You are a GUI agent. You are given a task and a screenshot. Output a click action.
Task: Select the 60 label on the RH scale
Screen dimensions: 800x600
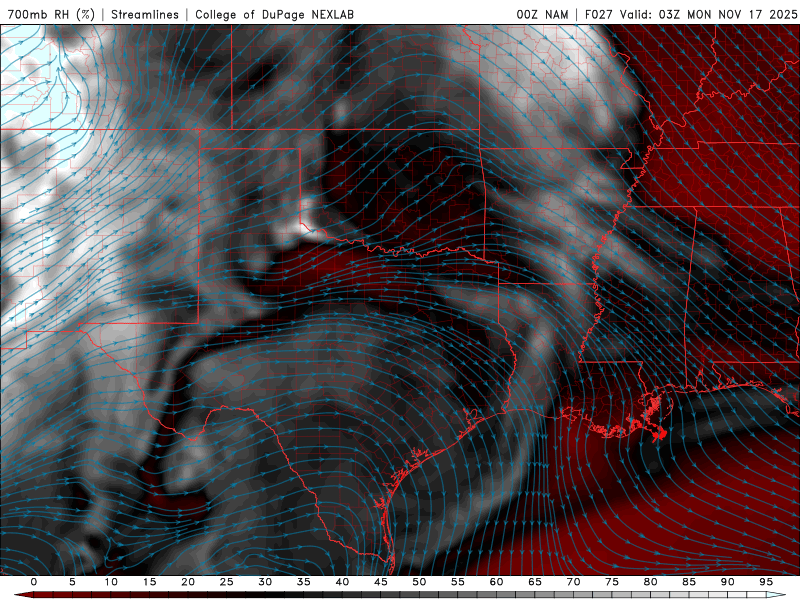[496, 582]
